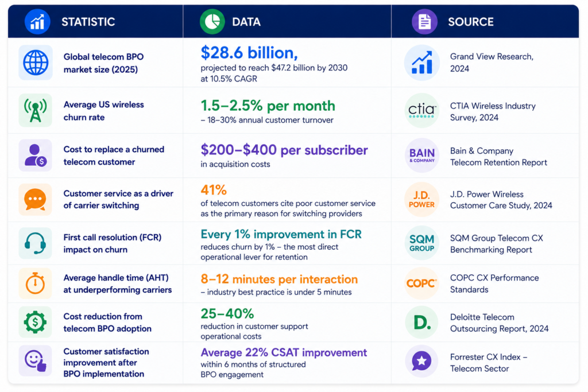The image size is (588, 392).
Task: Click the person with dollar icon
Action: pos(36,155)
